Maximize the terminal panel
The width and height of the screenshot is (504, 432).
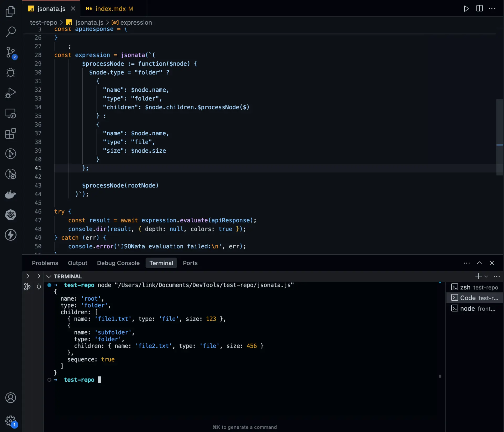[479, 263]
